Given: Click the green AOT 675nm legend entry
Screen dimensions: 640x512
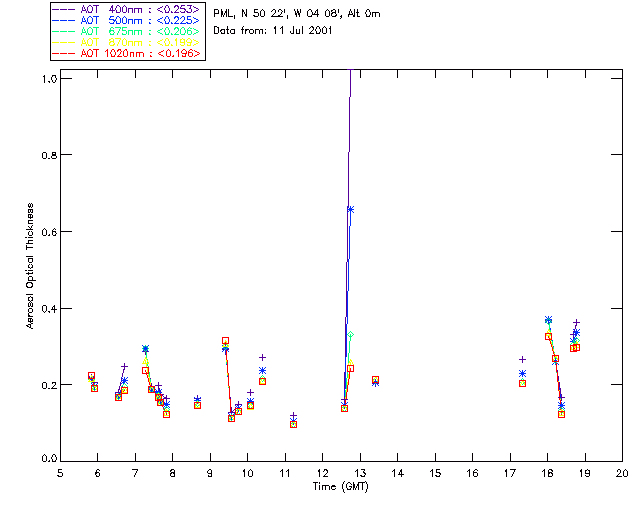Looking at the screenshot, I should (138, 31).
